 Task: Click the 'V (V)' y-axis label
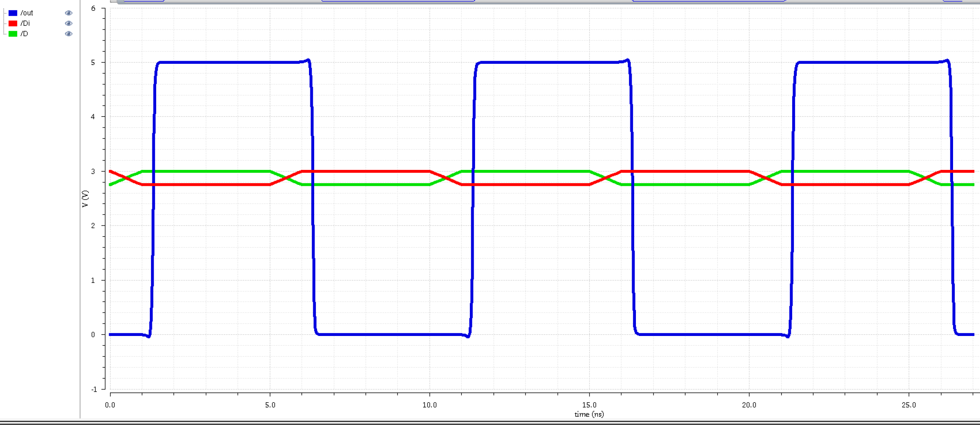[85, 199]
